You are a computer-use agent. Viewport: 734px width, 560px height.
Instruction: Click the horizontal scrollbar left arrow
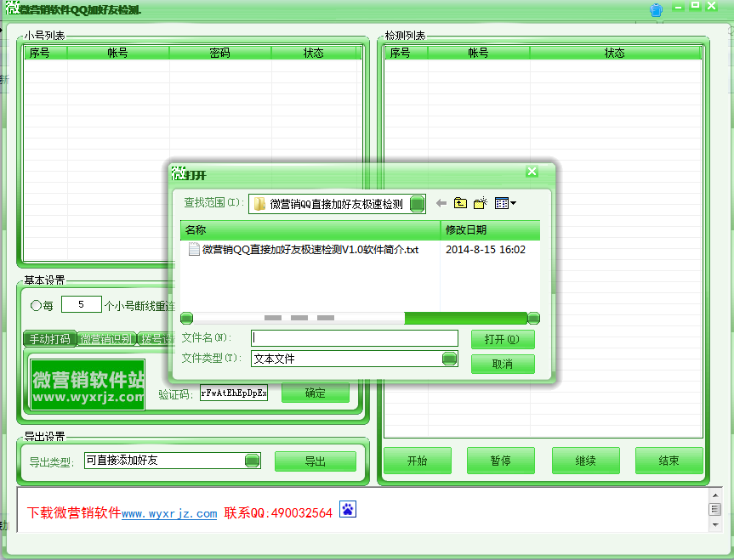click(187, 318)
